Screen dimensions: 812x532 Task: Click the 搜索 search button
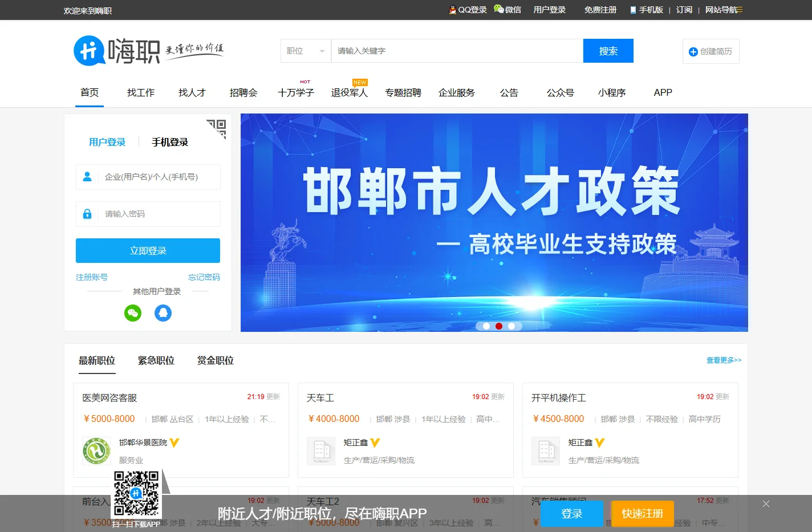pyautogui.click(x=608, y=51)
